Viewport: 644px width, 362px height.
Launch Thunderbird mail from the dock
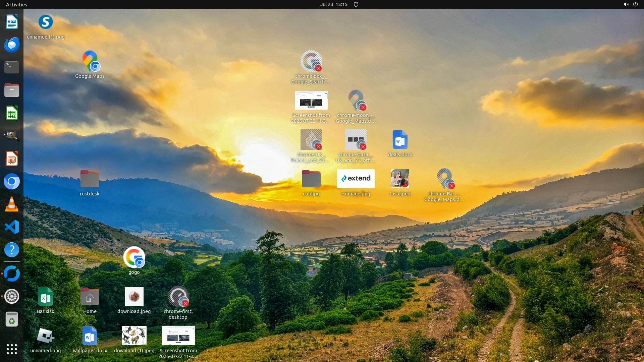point(11,45)
